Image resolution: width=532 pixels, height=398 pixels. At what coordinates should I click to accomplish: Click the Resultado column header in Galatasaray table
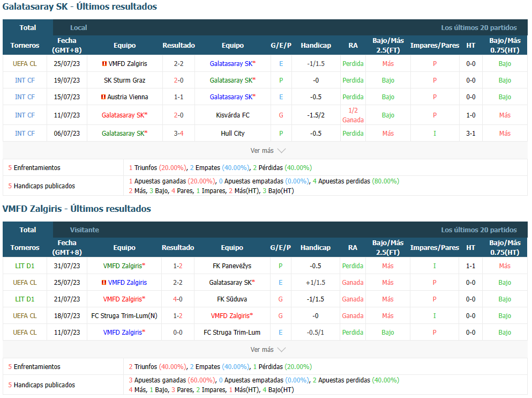click(179, 46)
